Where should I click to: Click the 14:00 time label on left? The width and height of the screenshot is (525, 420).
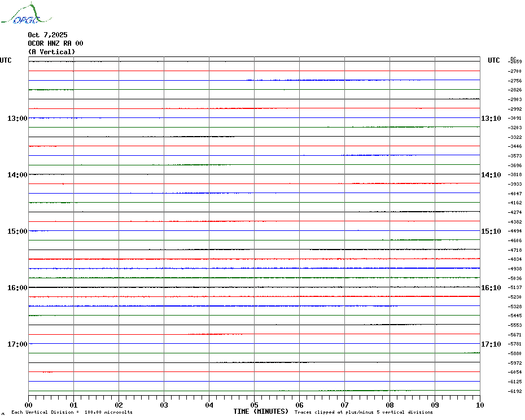tap(17, 175)
